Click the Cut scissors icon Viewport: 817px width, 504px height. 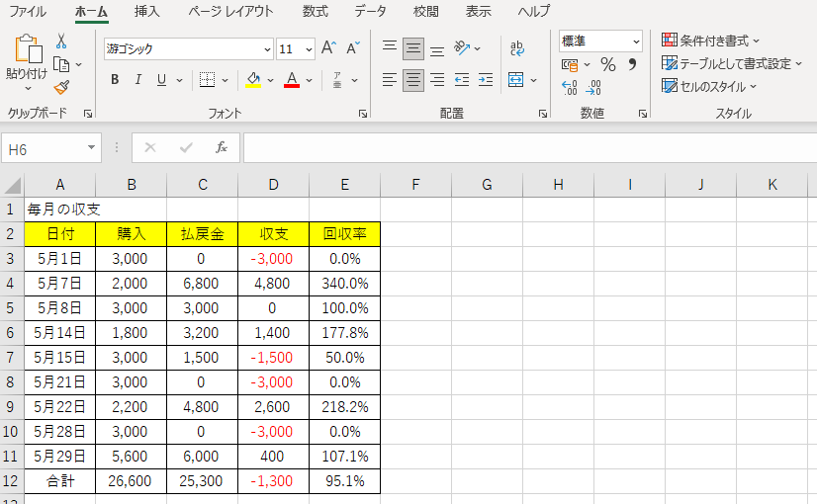pos(61,42)
